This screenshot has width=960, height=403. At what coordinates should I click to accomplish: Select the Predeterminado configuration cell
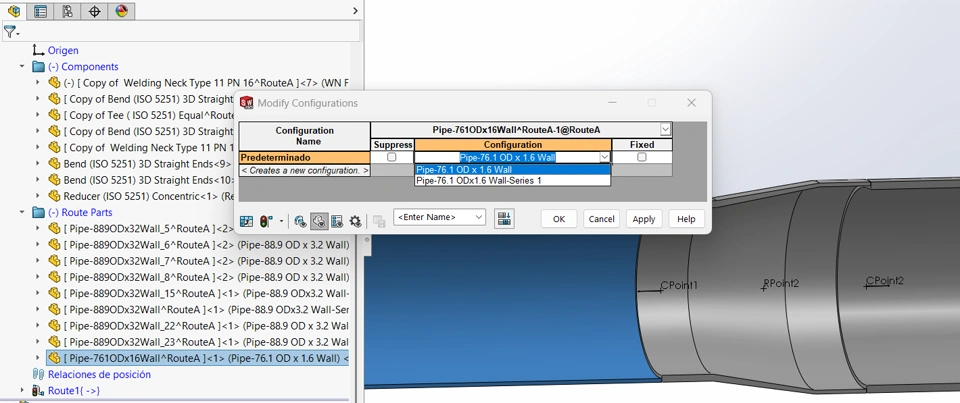coord(304,157)
